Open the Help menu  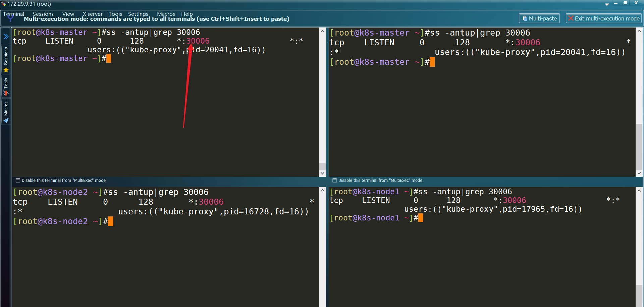point(187,14)
